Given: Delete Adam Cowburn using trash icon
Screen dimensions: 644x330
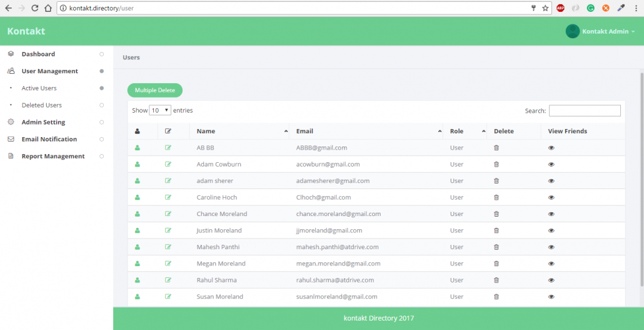Looking at the screenshot, I should coord(496,164).
